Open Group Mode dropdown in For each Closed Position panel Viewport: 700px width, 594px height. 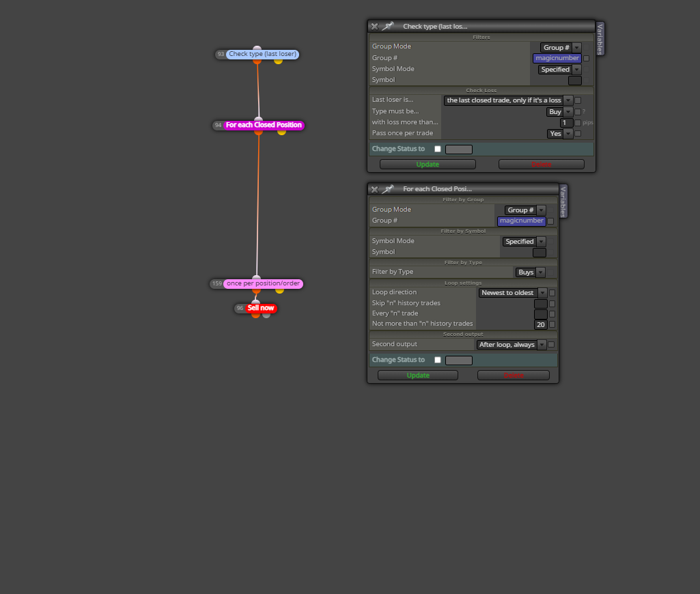(x=525, y=210)
